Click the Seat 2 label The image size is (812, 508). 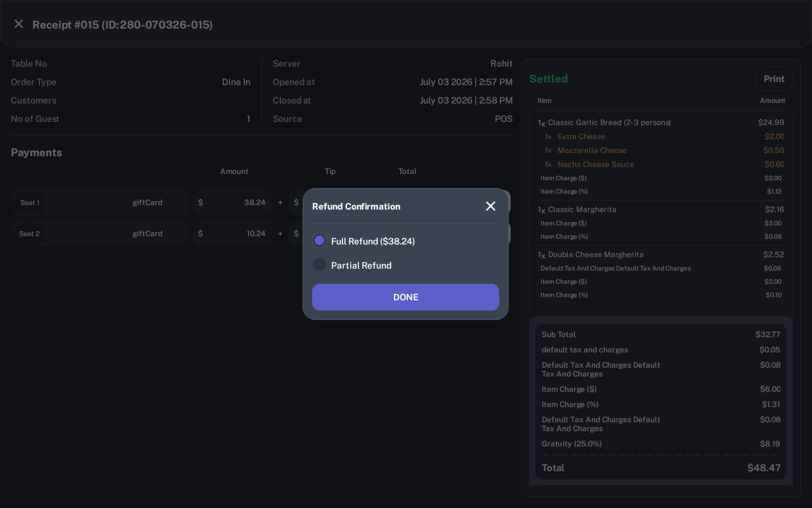[x=29, y=234]
